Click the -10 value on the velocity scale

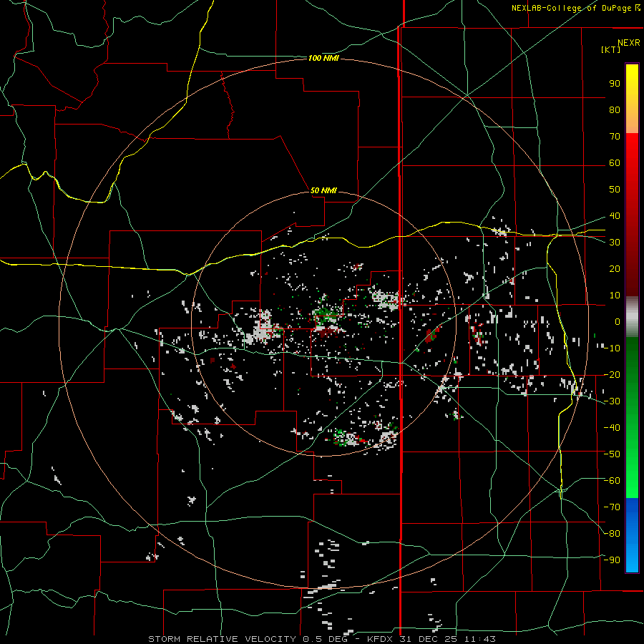(x=612, y=348)
